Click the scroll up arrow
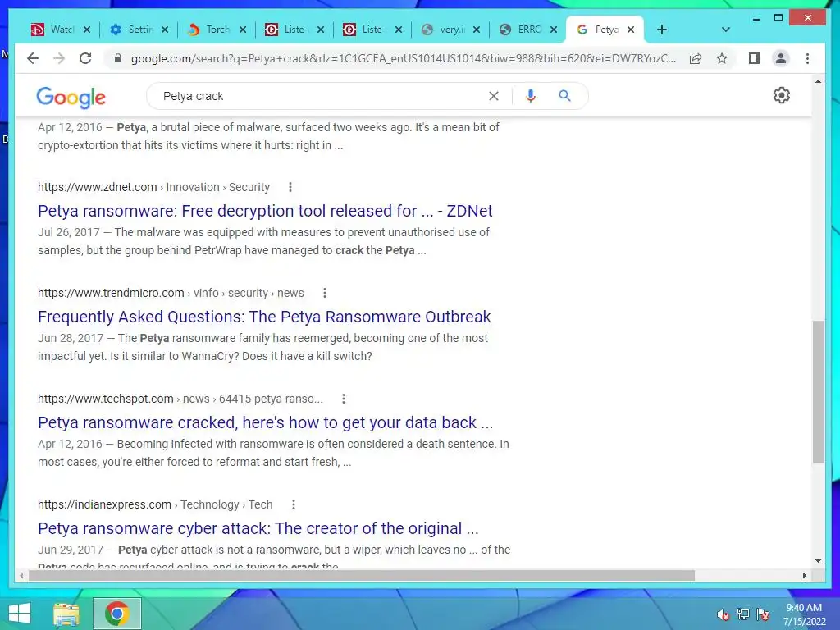 (x=818, y=81)
